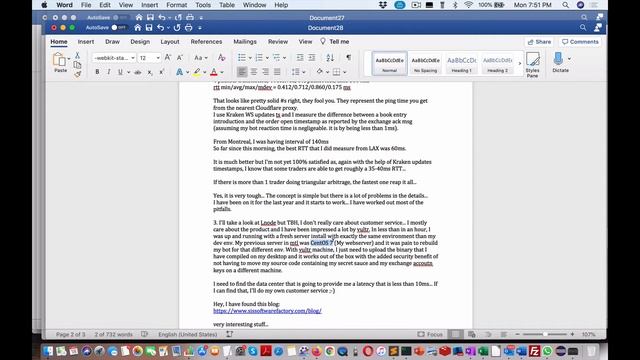
Task: Click the Shading paint bucket
Action: tap(320, 71)
